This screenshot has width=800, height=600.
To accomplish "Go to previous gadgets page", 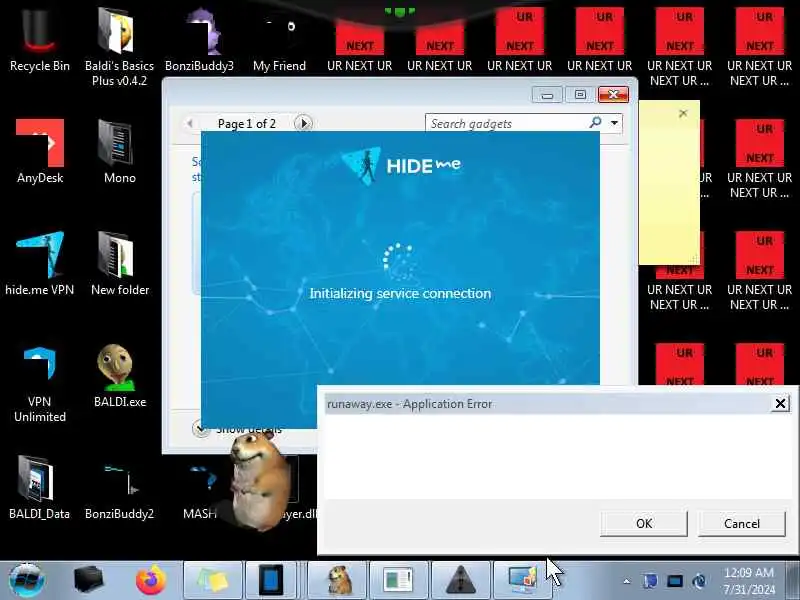I will (190, 123).
